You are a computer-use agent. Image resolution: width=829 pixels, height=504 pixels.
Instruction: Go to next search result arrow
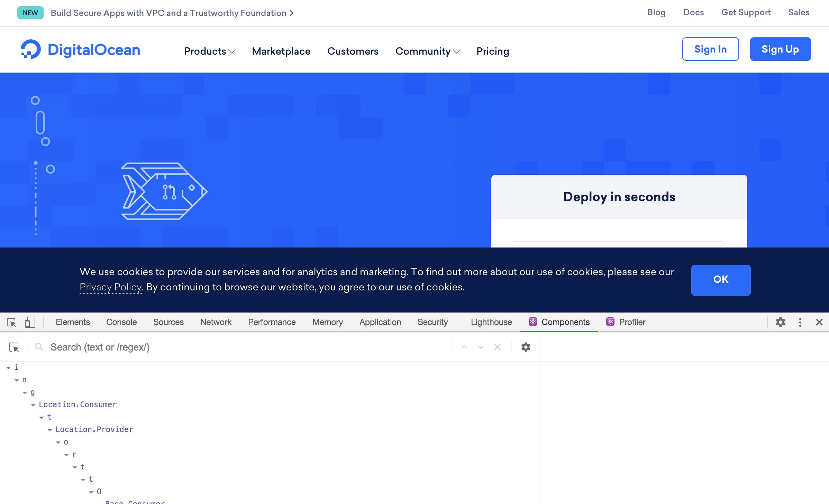tap(481, 347)
